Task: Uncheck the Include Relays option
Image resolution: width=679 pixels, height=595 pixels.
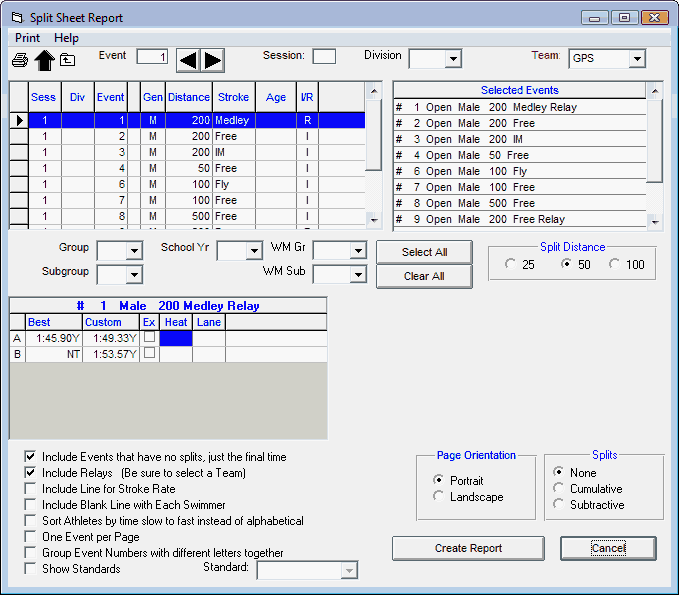Action: point(31,473)
